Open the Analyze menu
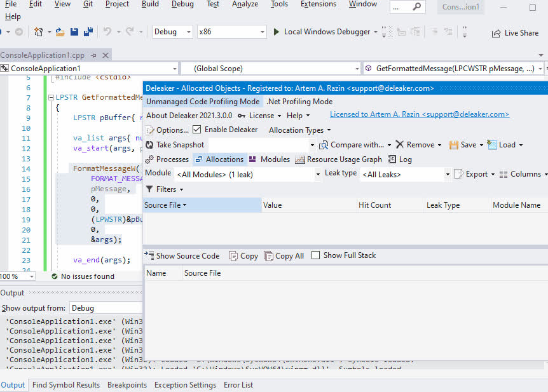The image size is (548, 392). click(x=245, y=4)
